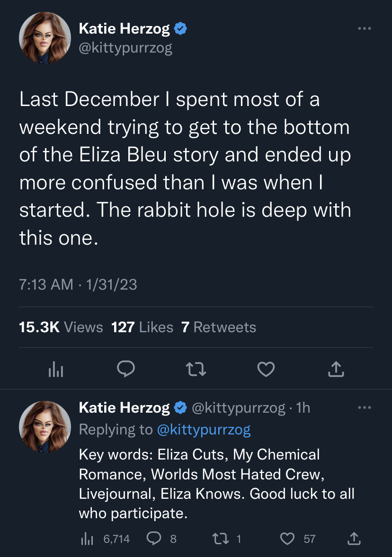The image size is (392, 557).
Task: Retweet the reply tweet with 1 retweet
Action: pos(227,539)
